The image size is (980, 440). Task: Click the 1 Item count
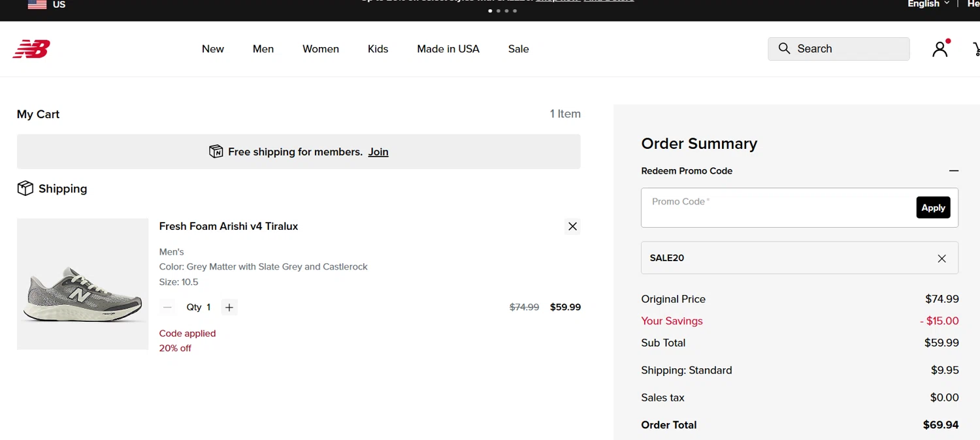[565, 114]
